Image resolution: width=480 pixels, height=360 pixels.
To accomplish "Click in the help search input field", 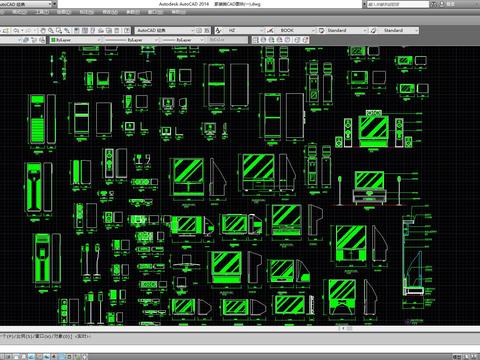I will click(x=398, y=4).
